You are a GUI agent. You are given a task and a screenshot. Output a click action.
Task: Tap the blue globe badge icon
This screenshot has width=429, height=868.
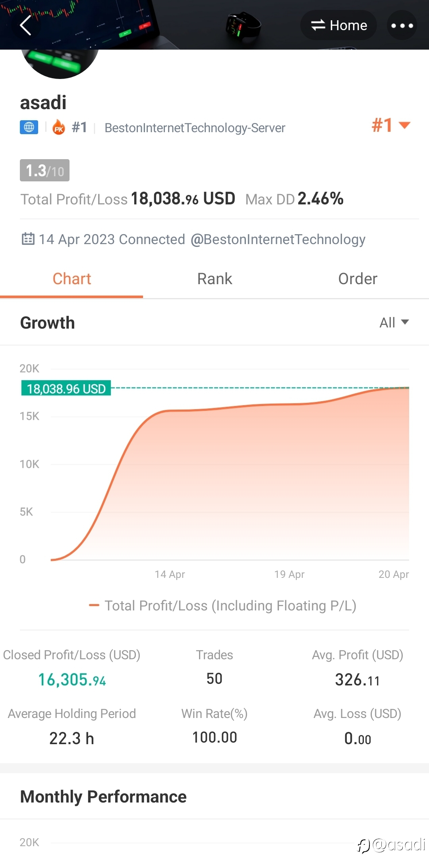coord(29,127)
